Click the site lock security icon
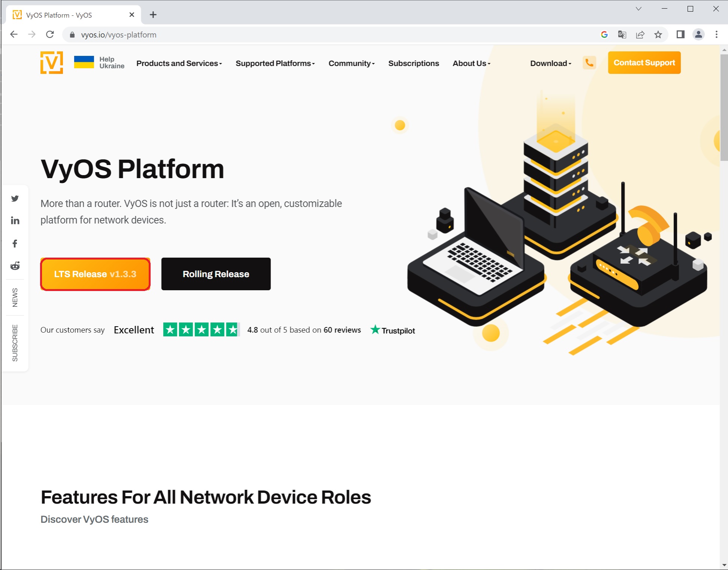 72,35
